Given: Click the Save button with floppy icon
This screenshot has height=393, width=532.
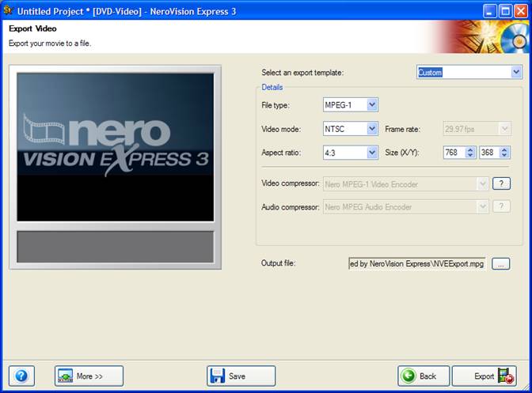Looking at the screenshot, I should pyautogui.click(x=241, y=376).
